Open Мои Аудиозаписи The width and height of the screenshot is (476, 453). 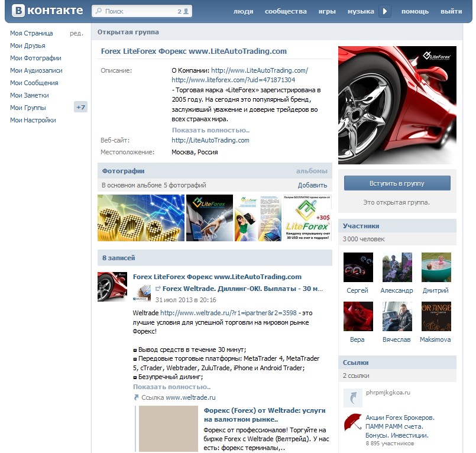pos(36,70)
